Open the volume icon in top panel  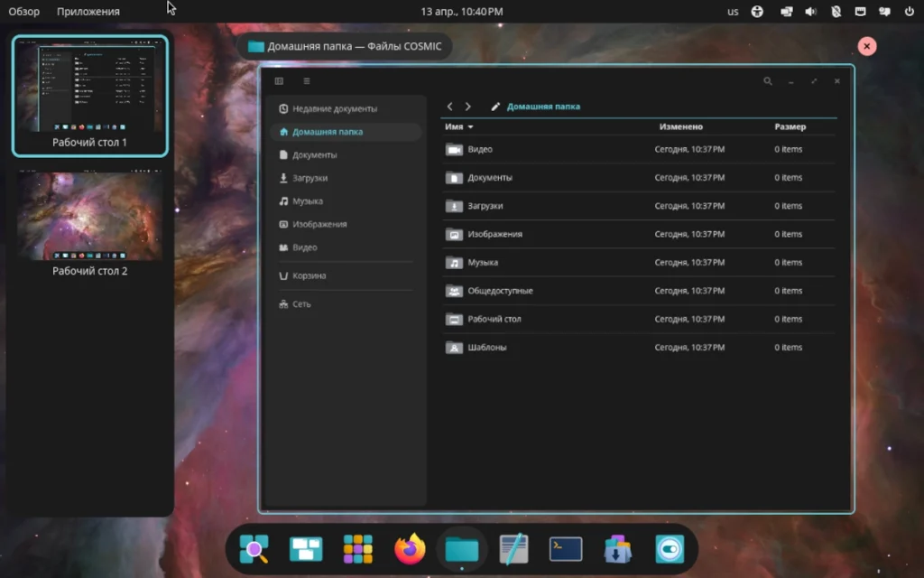pos(811,11)
